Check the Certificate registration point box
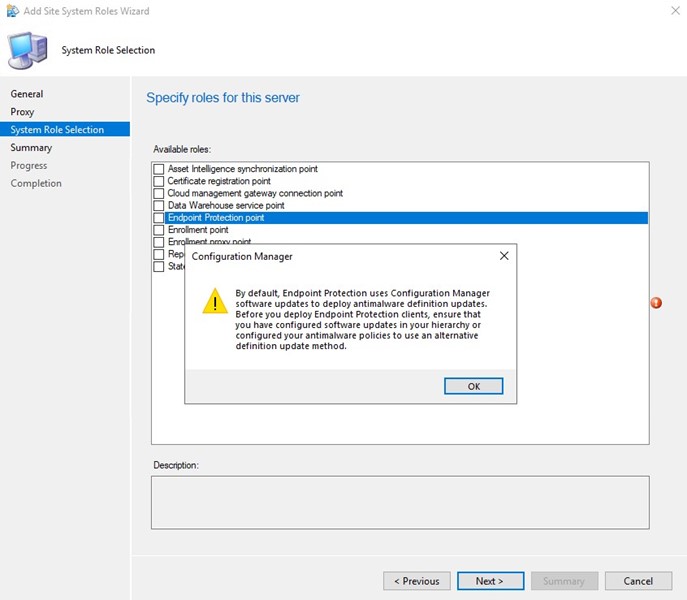Image resolution: width=687 pixels, height=600 pixels. (x=159, y=181)
